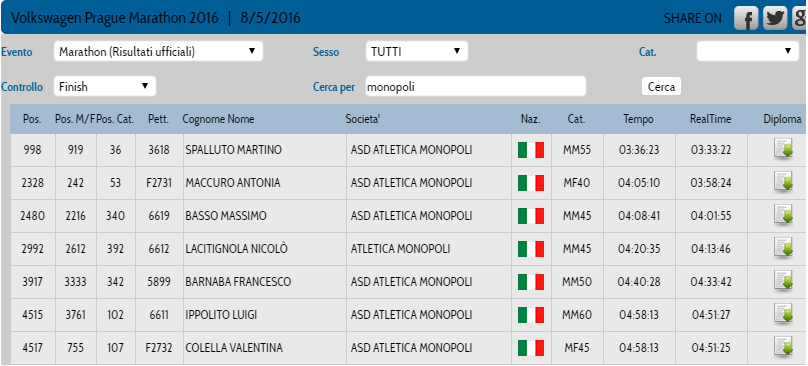Select name COLELLA VALENTINA
Image resolution: width=808 pixels, height=366 pixels.
pos(234,348)
